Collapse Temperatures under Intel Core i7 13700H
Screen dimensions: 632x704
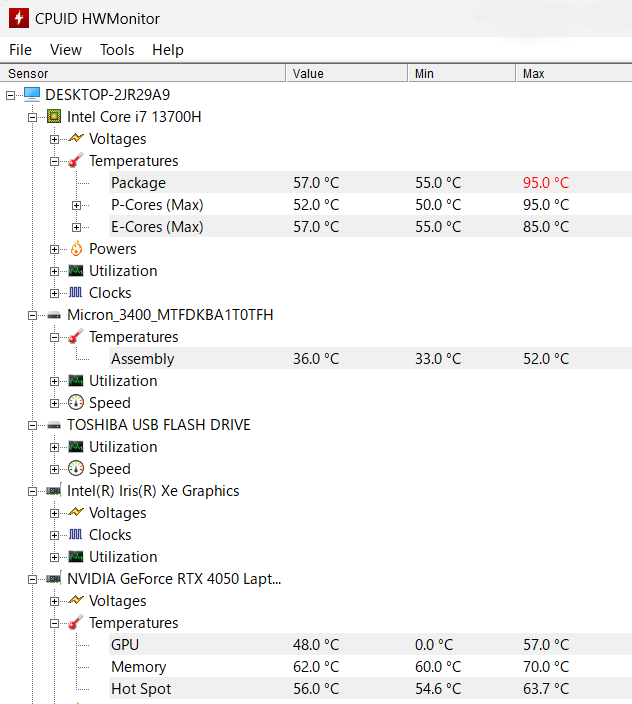(x=54, y=161)
